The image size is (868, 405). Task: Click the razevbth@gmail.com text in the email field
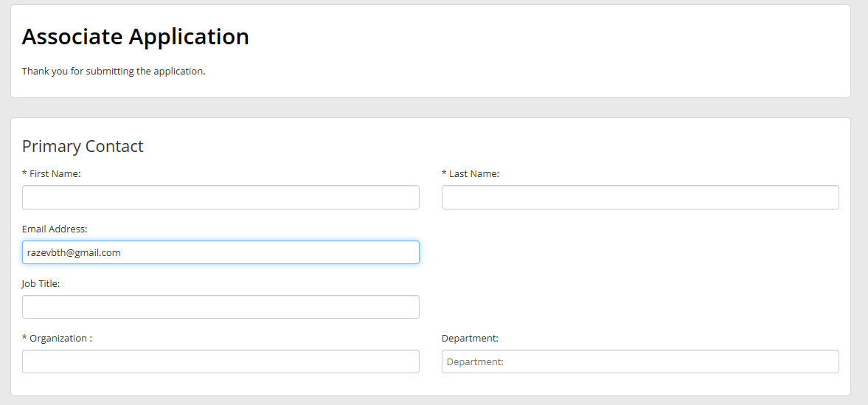[x=74, y=252]
